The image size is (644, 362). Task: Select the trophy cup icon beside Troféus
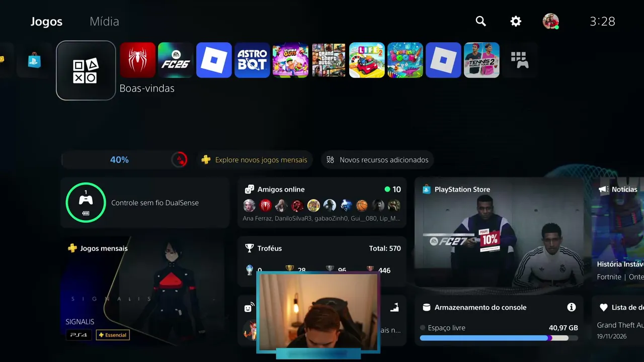[249, 248]
